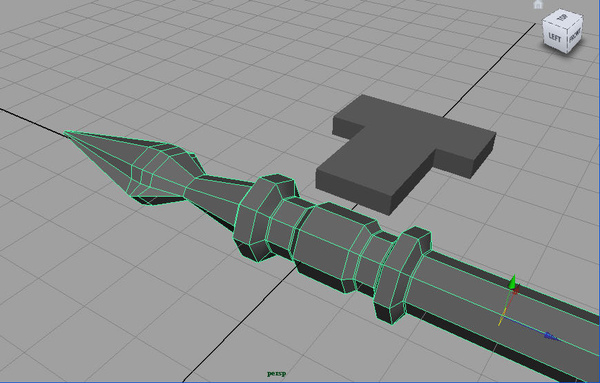Click the red X-axis handle of the move manipulator
600x383 pixels.
(x=515, y=291)
